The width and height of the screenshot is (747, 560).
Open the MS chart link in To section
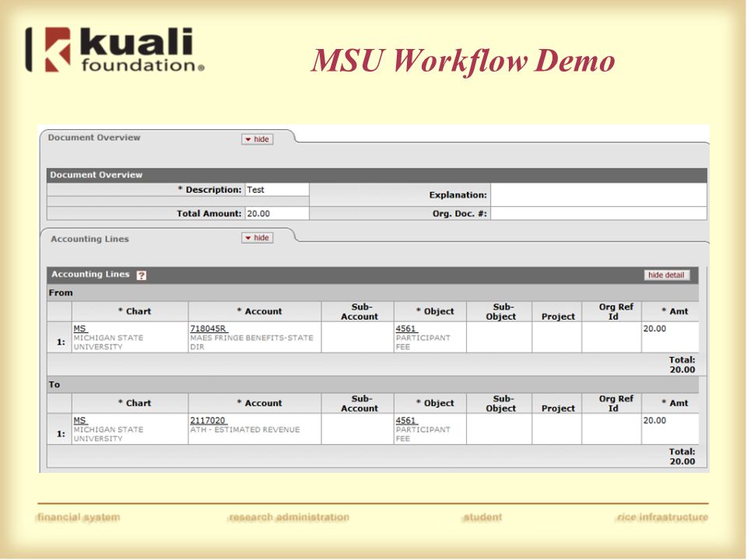pos(80,421)
